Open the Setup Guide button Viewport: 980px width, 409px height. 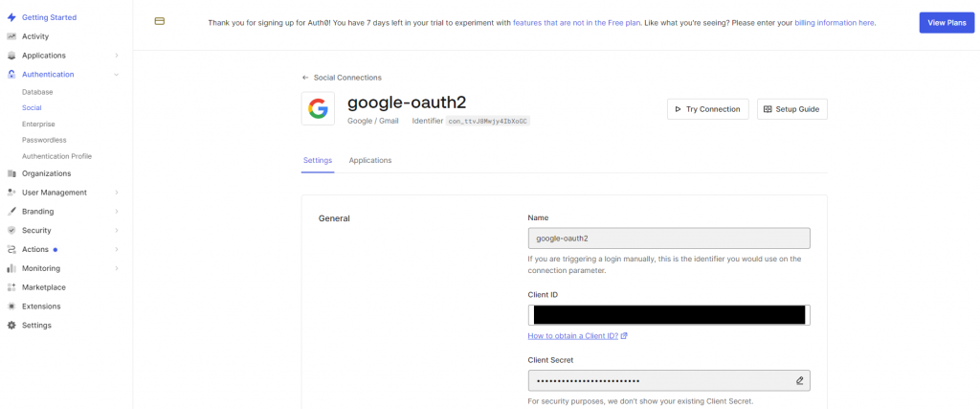pyautogui.click(x=791, y=109)
